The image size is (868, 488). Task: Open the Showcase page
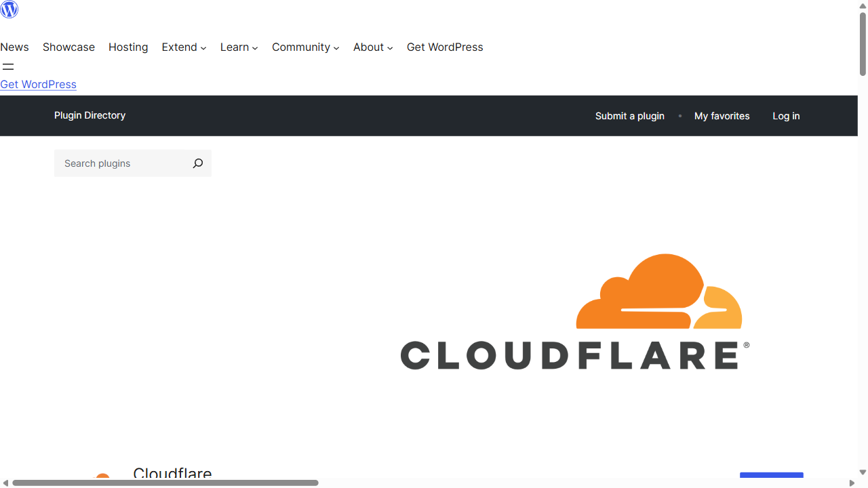coord(68,47)
